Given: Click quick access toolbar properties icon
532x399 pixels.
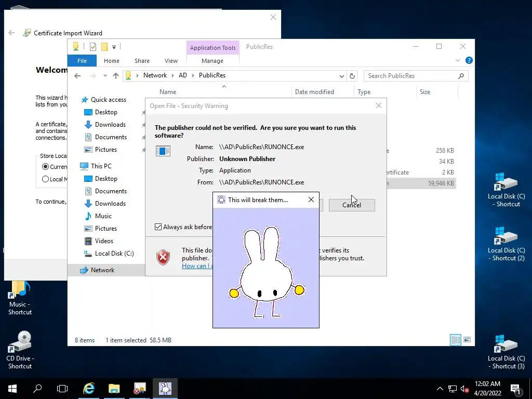Looking at the screenshot, I should [92, 47].
